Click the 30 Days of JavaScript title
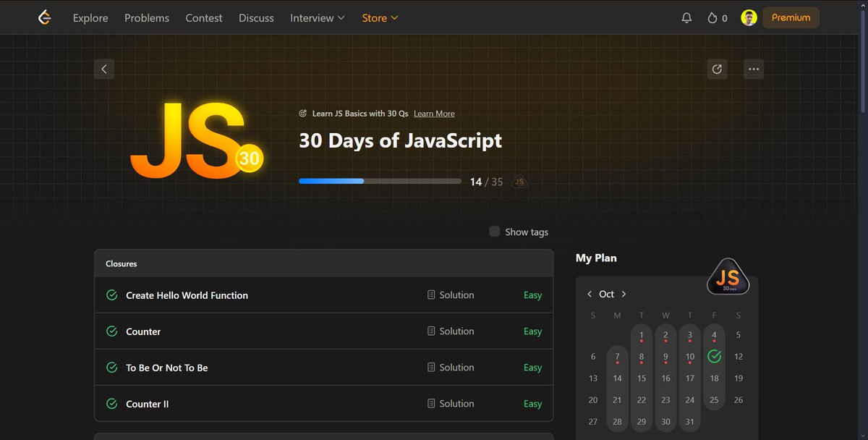Screen dimensions: 868x440 pyautogui.click(x=400, y=140)
